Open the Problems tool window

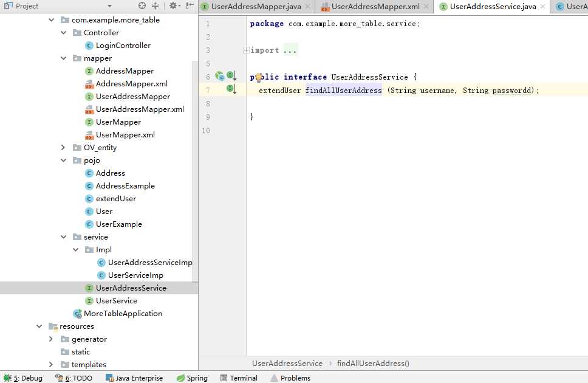click(290, 378)
